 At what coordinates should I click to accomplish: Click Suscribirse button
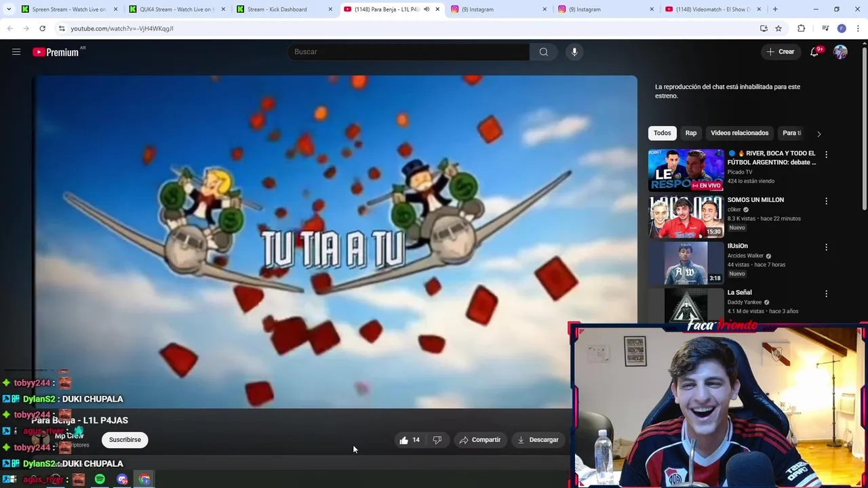125,440
